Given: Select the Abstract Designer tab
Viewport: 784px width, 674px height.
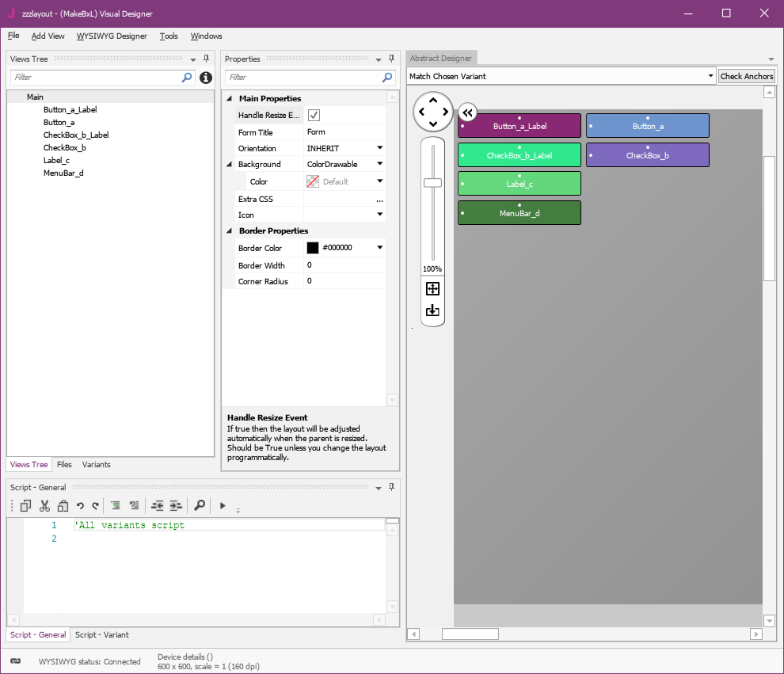Looking at the screenshot, I should point(441,58).
